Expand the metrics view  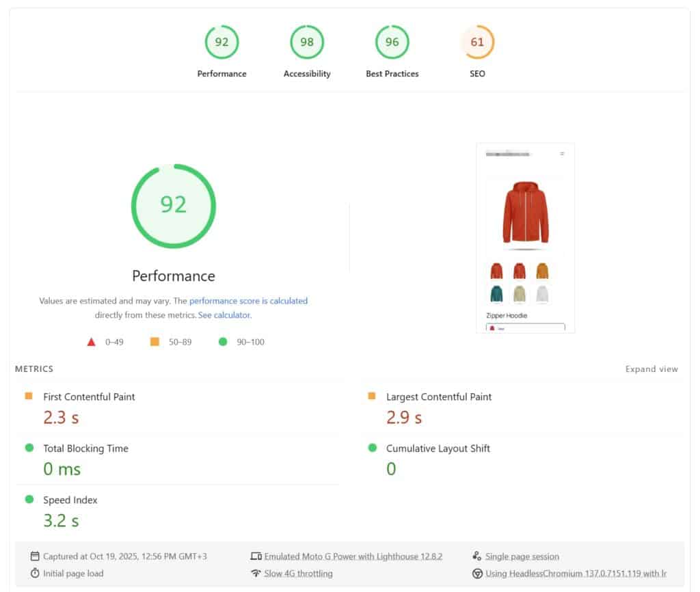coord(651,369)
